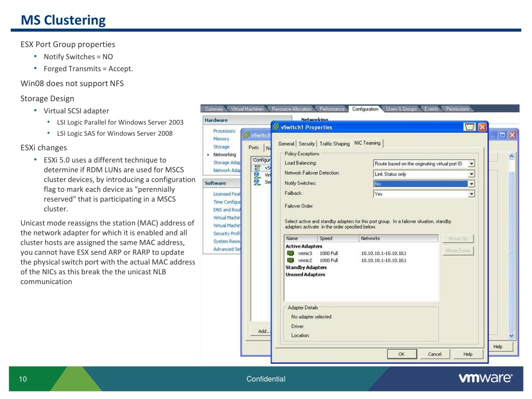
Task: Open the Traffic Shaping tab
Action: pos(335,143)
